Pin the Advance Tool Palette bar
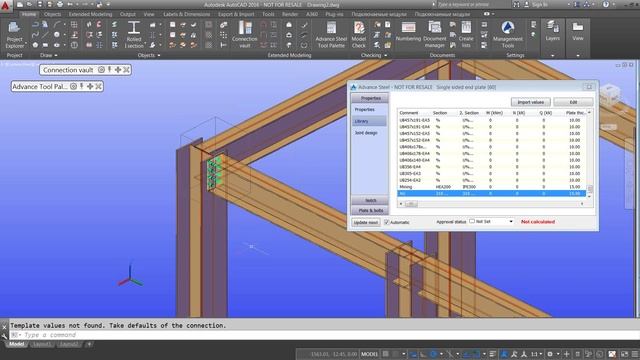Image resolution: width=640 pixels, height=360 pixels. click(82, 87)
